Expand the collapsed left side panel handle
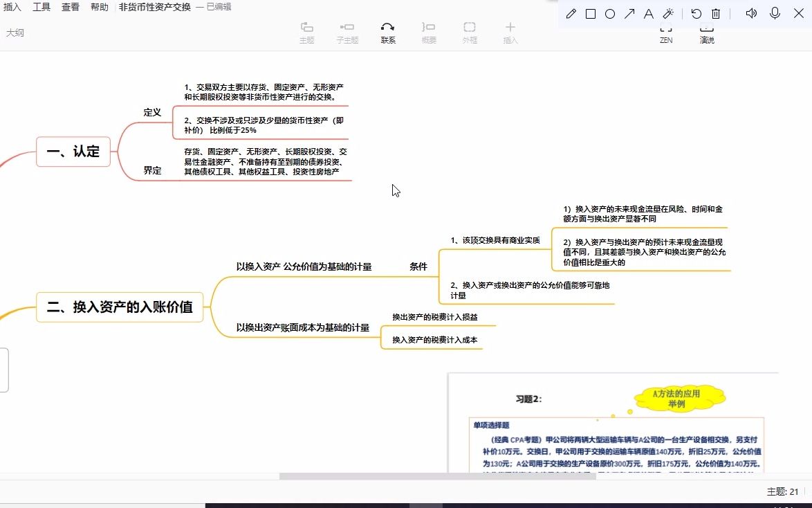The height and width of the screenshot is (508, 812). (x=6, y=370)
